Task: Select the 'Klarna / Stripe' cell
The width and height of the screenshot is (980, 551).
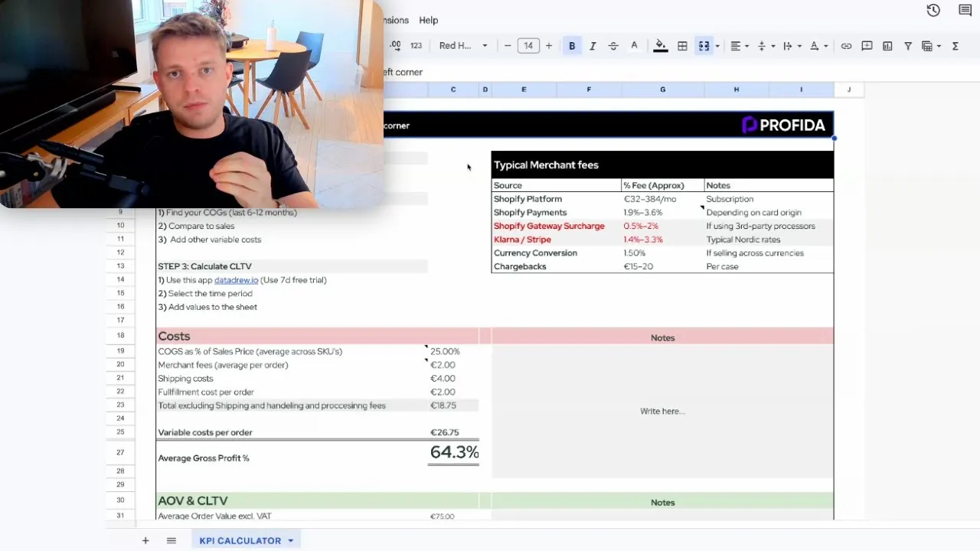Action: [x=556, y=240]
